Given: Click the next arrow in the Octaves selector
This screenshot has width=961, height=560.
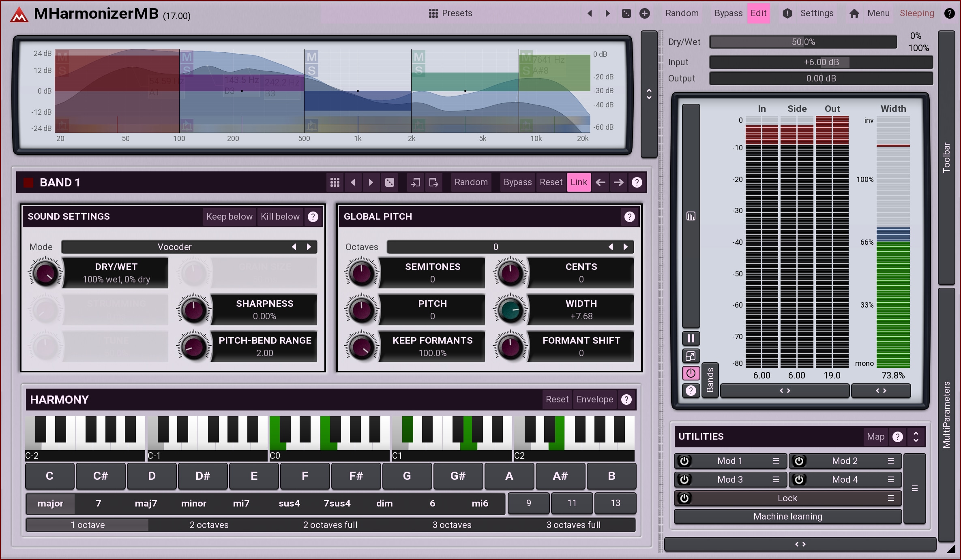Looking at the screenshot, I should pyautogui.click(x=625, y=247).
